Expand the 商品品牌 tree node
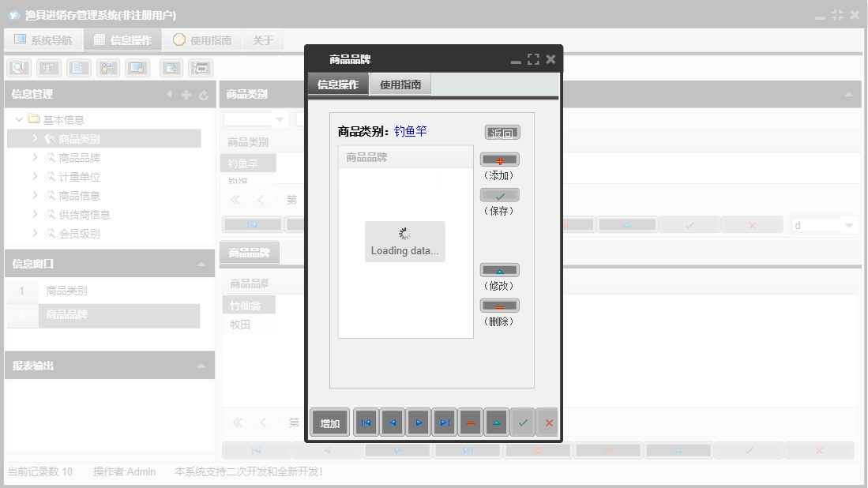The width and height of the screenshot is (868, 488). point(35,157)
